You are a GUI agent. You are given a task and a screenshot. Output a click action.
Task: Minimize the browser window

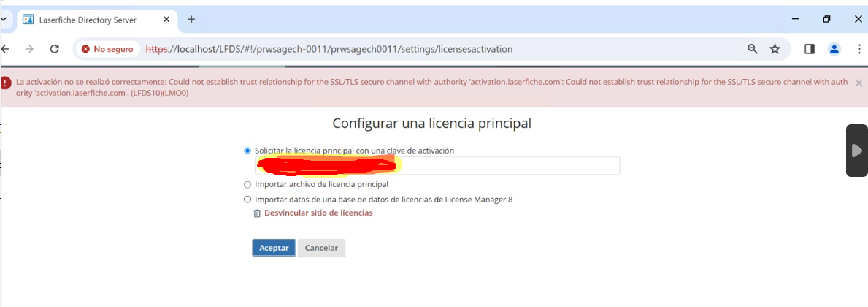[x=796, y=19]
